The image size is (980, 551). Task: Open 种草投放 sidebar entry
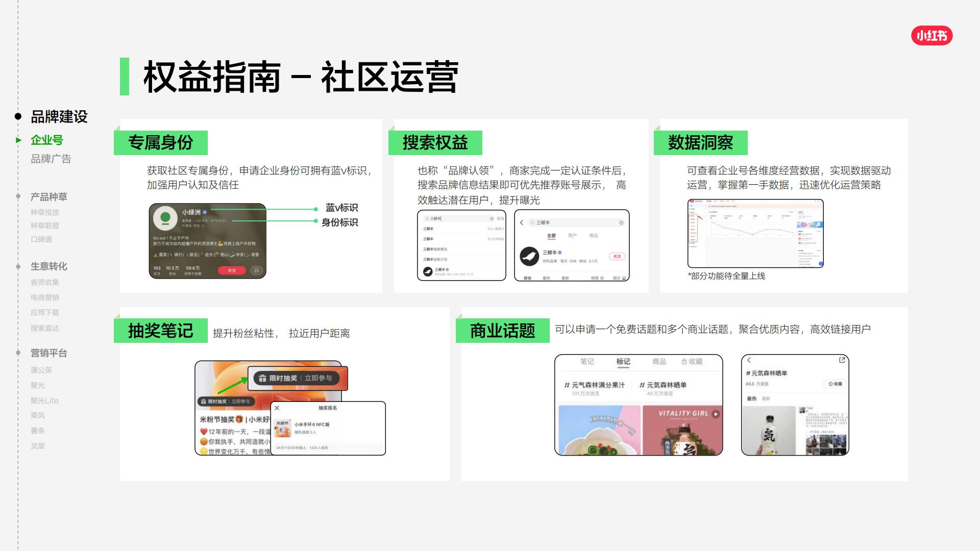pos(45,212)
